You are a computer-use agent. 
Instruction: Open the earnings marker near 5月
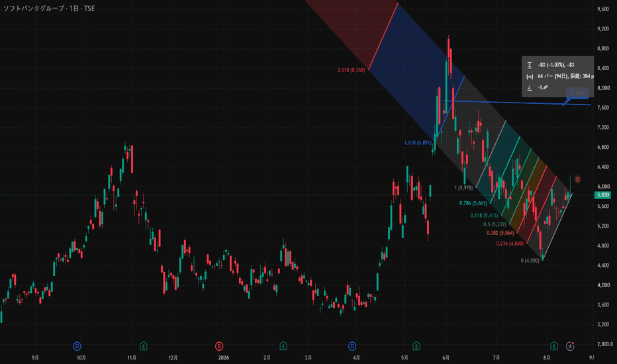pyautogui.click(x=416, y=346)
